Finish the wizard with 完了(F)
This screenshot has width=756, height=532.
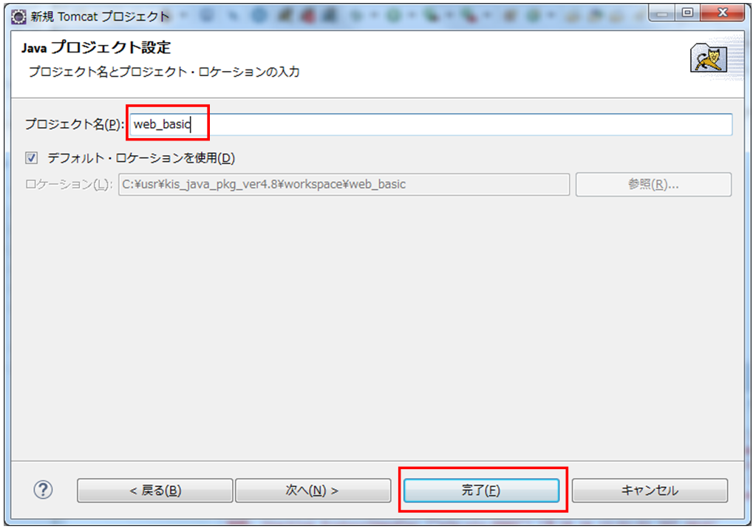481,491
